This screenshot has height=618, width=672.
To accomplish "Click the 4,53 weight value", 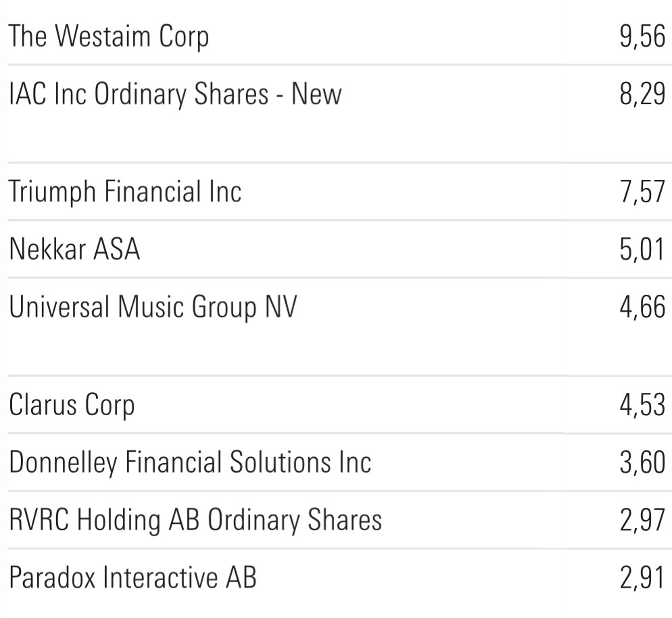I will click(642, 405).
